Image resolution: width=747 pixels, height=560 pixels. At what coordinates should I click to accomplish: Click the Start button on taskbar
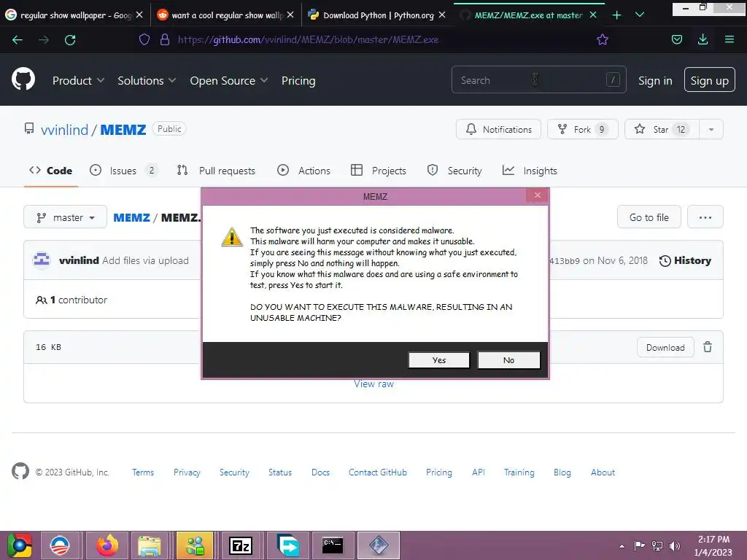[x=19, y=545]
